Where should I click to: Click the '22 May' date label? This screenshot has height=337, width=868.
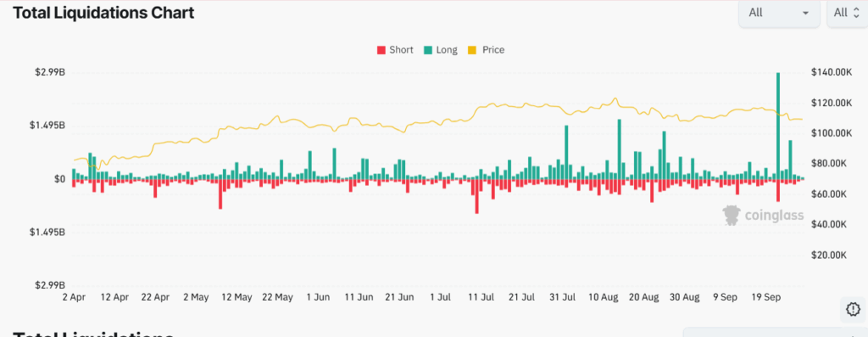[x=277, y=298]
